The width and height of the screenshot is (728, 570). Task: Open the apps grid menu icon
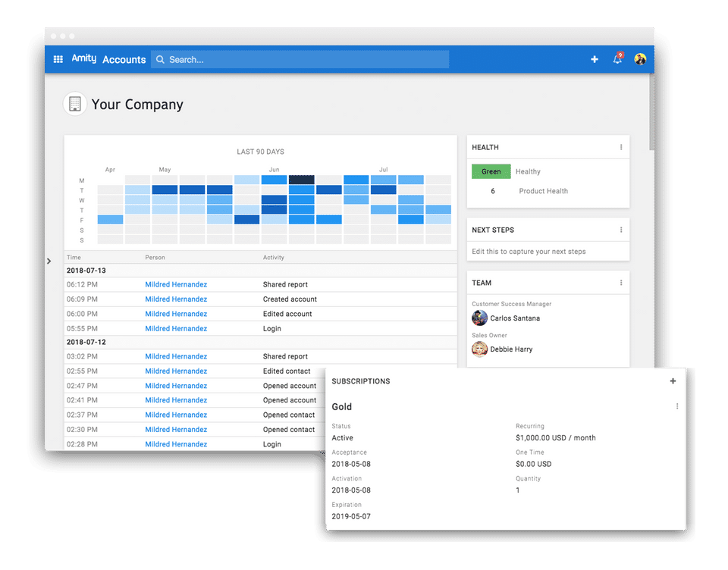(x=58, y=59)
